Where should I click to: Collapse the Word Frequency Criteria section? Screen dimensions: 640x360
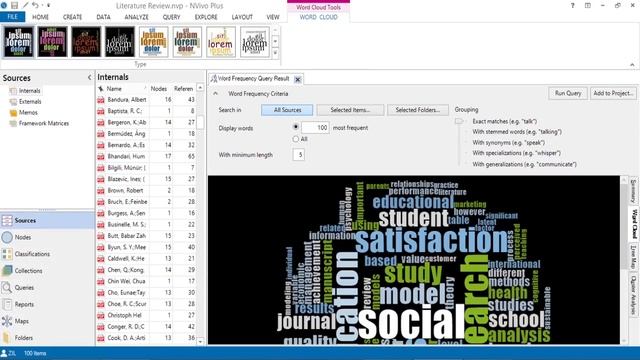click(x=216, y=93)
